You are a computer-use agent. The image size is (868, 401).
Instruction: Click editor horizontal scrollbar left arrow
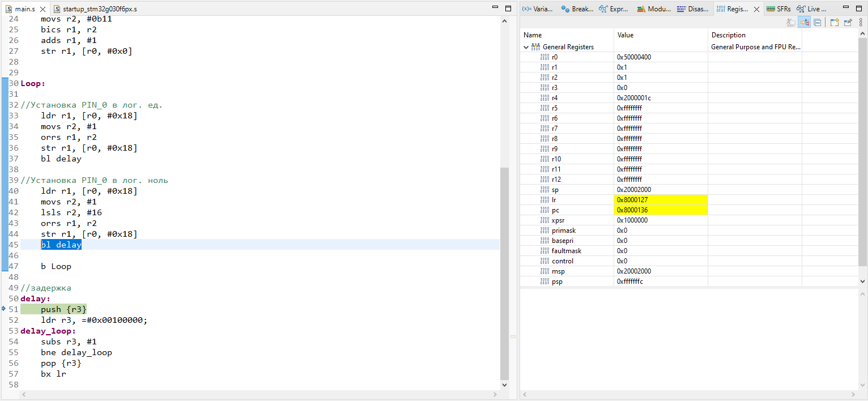tap(24, 394)
